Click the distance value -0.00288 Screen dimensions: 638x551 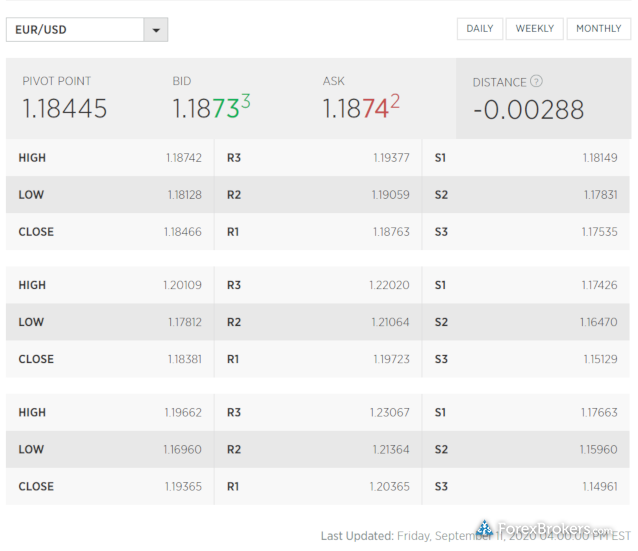click(x=528, y=110)
